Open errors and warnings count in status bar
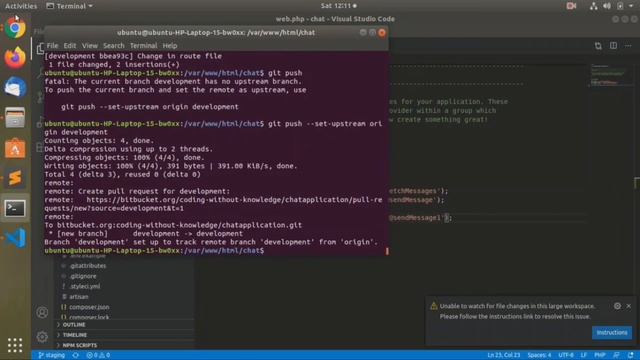The image size is (640, 360). pyautogui.click(x=98, y=355)
